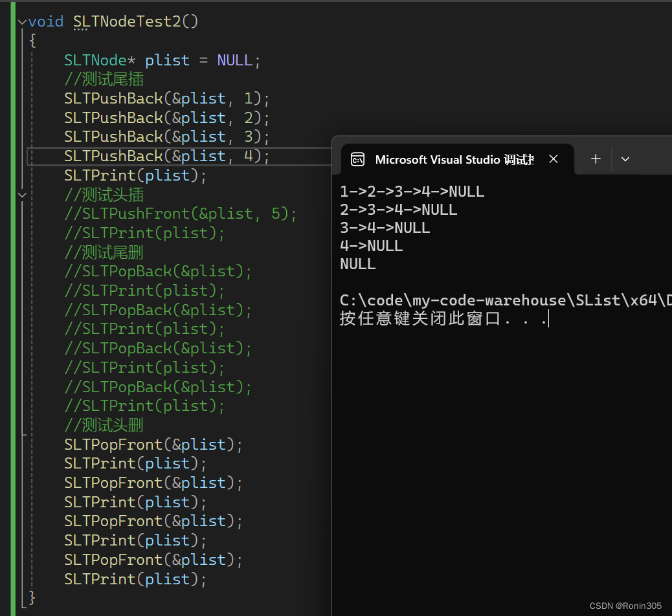Click the CSDN @Ronin305 watermark

[625, 606]
